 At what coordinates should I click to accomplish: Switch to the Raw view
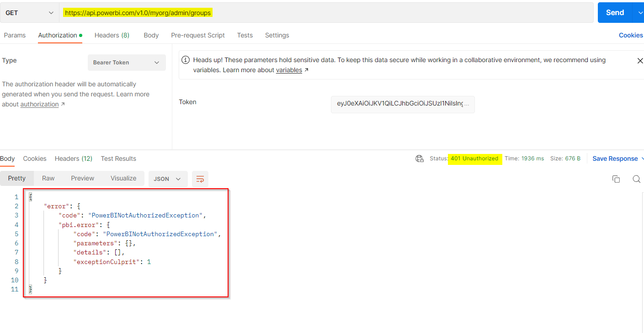48,179
